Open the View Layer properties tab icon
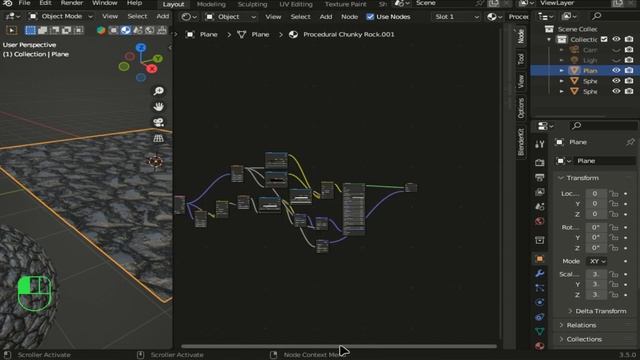This screenshot has width=640, height=360. pyautogui.click(x=540, y=192)
